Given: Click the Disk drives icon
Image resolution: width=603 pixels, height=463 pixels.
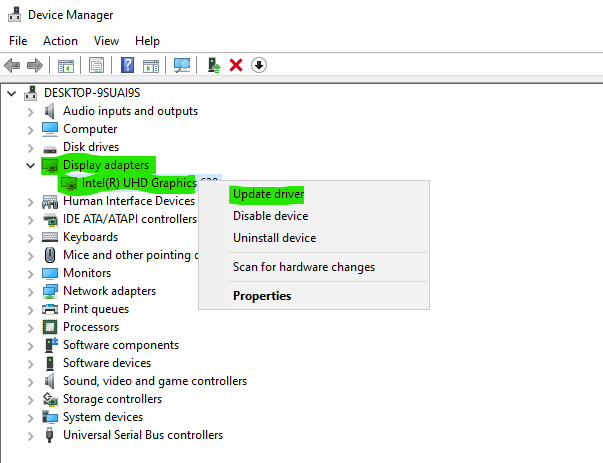Looking at the screenshot, I should [50, 149].
